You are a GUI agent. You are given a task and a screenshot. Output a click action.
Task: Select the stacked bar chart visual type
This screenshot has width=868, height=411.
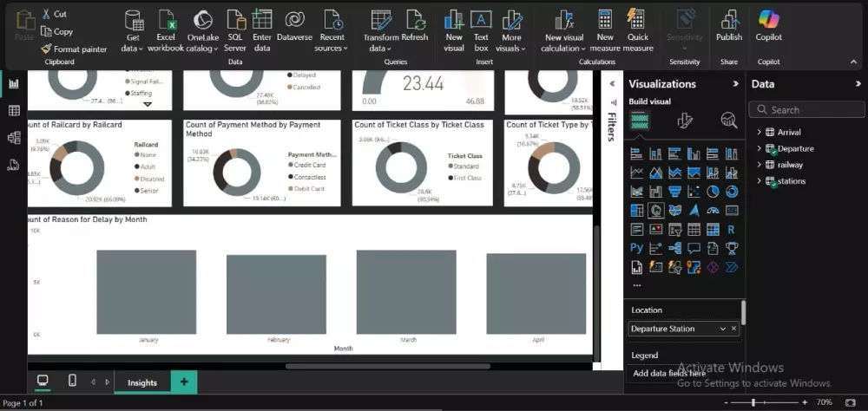pos(636,154)
